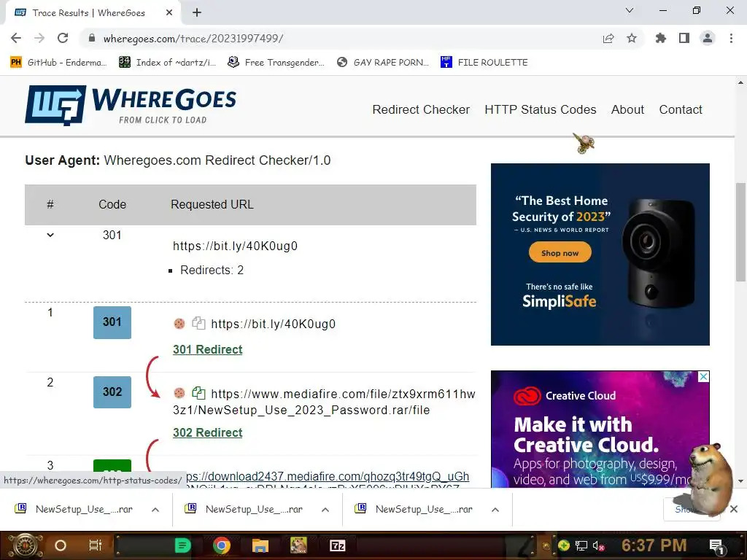
Task: Click the cookie icon in row 1
Action: click(179, 324)
